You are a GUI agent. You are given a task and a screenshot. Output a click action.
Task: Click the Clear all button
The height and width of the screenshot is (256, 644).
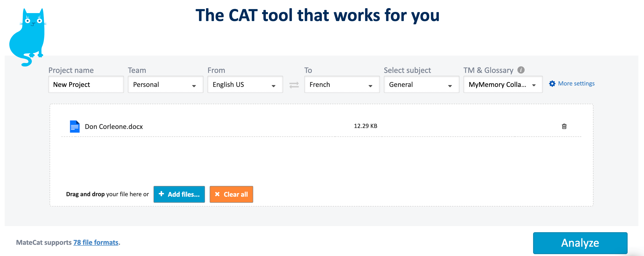[231, 194]
